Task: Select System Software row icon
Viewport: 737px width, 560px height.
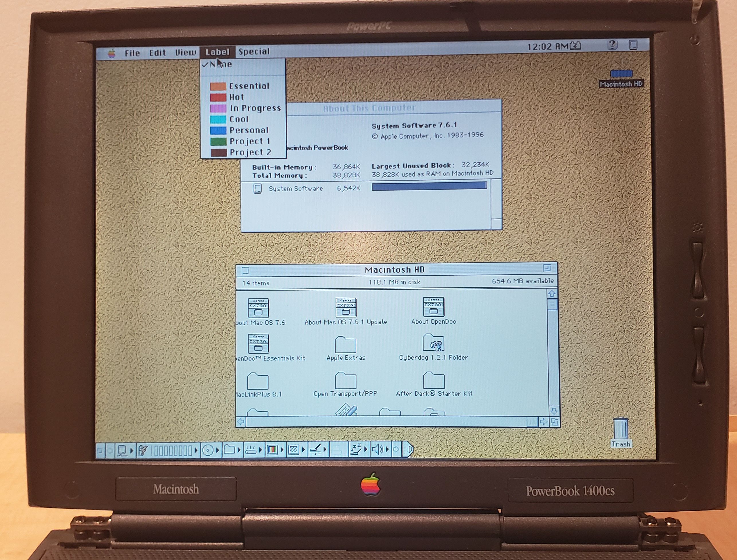Action: pos(257,189)
